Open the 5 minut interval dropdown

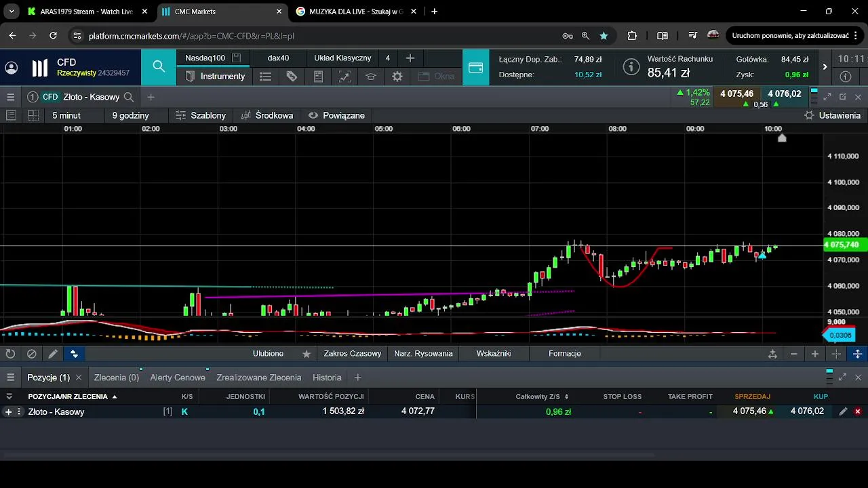pyautogui.click(x=66, y=115)
